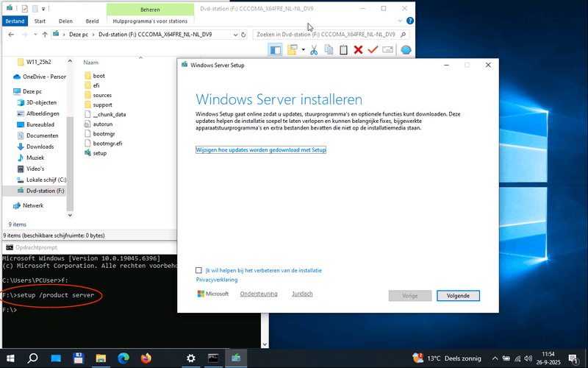The image size is (588, 368).
Task: Open the Bestand menu tab
Action: coord(15,21)
